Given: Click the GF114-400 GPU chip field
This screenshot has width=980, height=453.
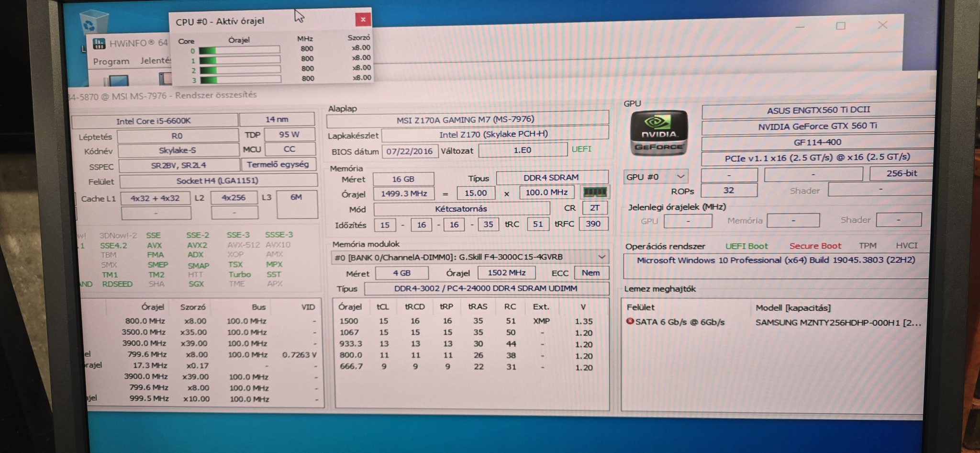Looking at the screenshot, I should pos(818,142).
